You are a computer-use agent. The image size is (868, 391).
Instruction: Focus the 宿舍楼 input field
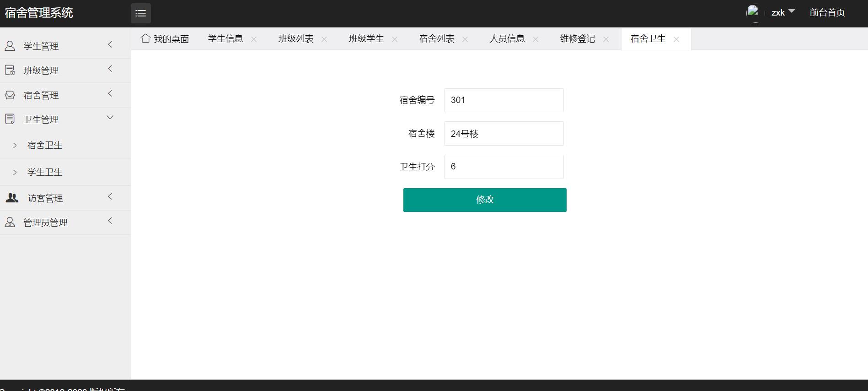[504, 134]
